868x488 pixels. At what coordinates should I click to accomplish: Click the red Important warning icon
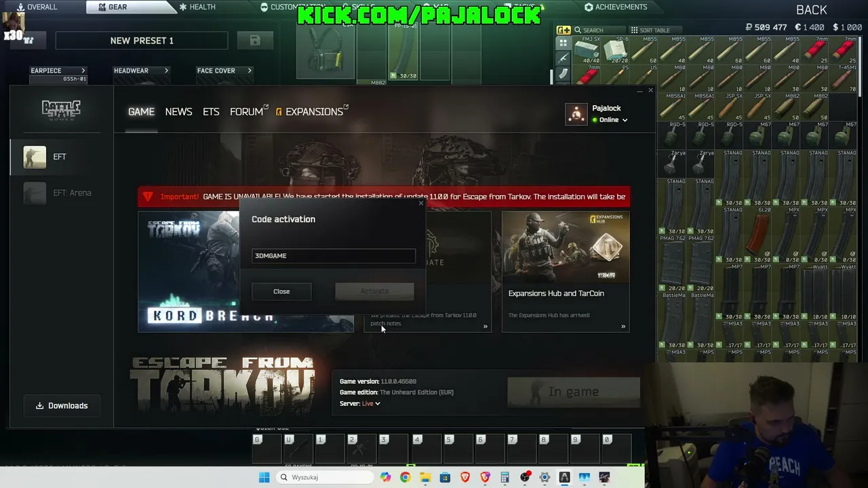pyautogui.click(x=148, y=197)
